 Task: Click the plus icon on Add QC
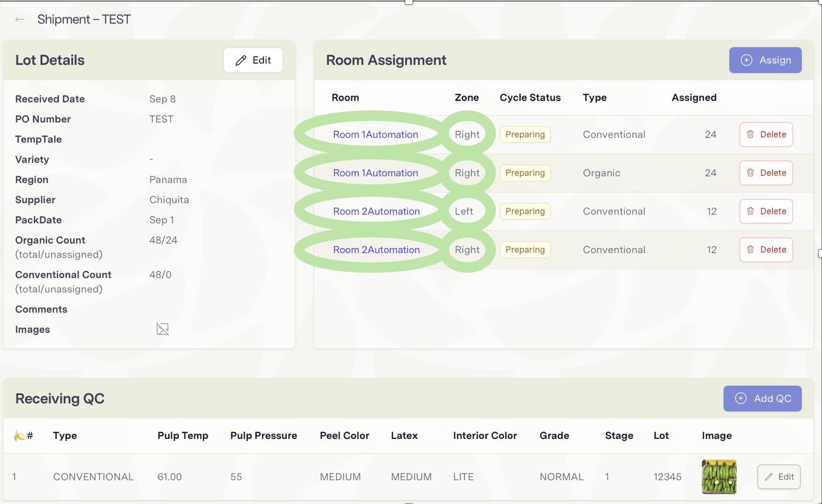click(x=741, y=398)
